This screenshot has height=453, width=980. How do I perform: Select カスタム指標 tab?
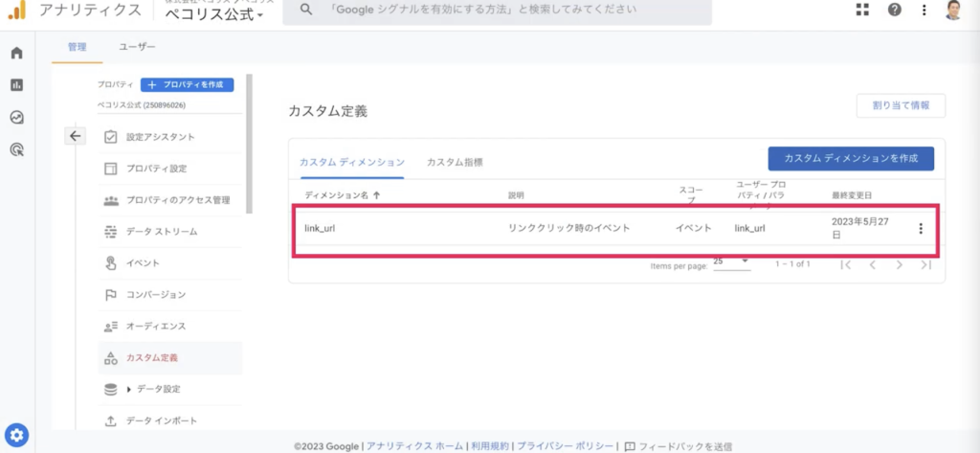[455, 162]
